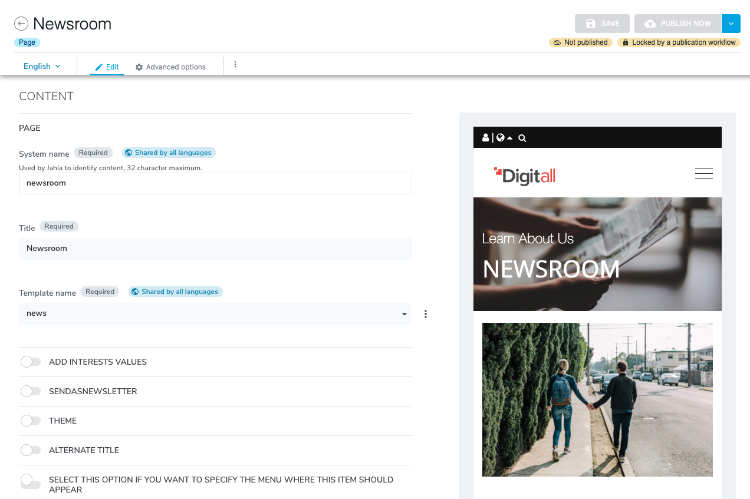Turn on the Alternate Title toggle
The width and height of the screenshot is (750, 499).
pos(31,450)
